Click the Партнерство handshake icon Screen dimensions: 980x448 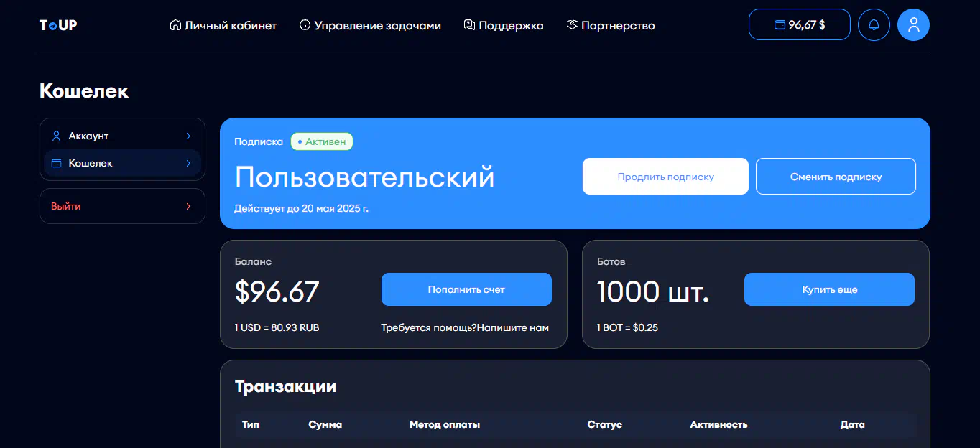[572, 25]
